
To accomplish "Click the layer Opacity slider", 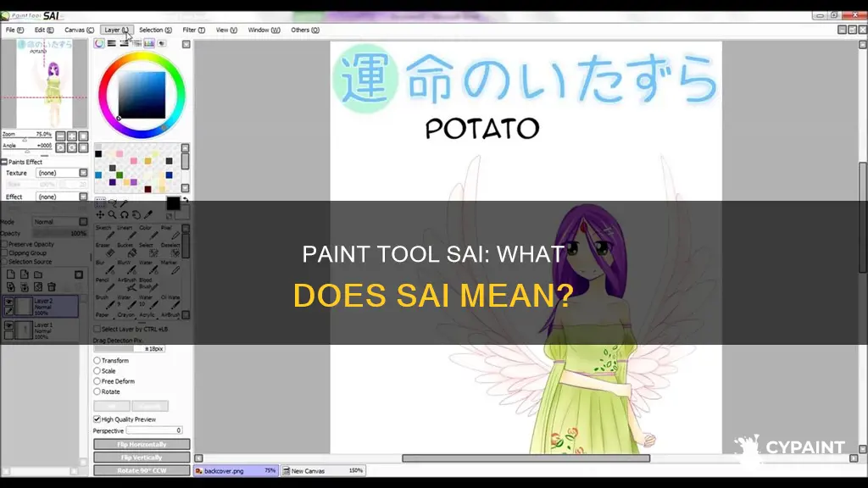I will click(x=60, y=234).
